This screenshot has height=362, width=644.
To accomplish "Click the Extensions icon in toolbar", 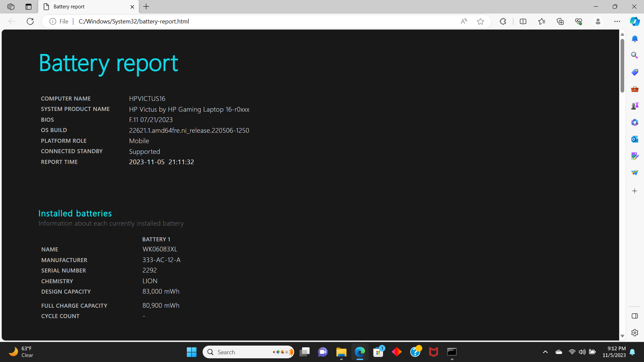I will click(503, 21).
